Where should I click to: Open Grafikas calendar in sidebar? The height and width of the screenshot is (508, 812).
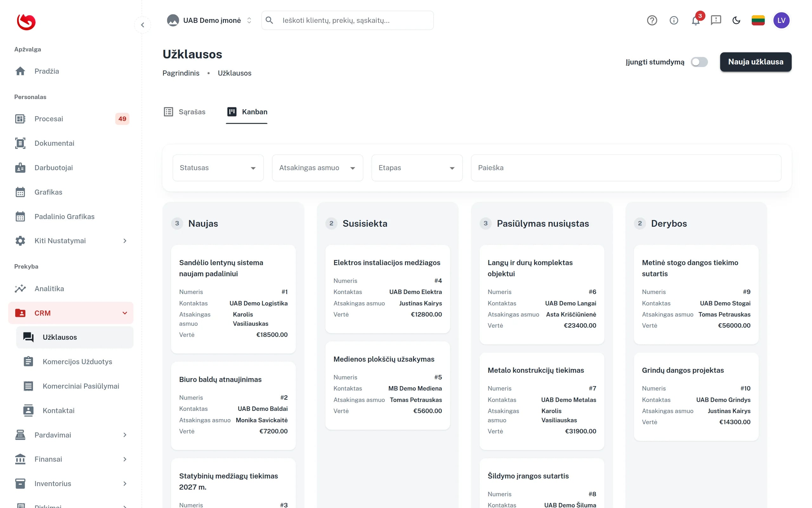pyautogui.click(x=71, y=192)
